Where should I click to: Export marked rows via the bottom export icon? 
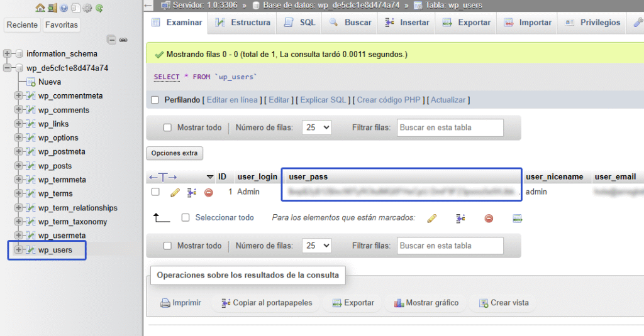tap(517, 219)
